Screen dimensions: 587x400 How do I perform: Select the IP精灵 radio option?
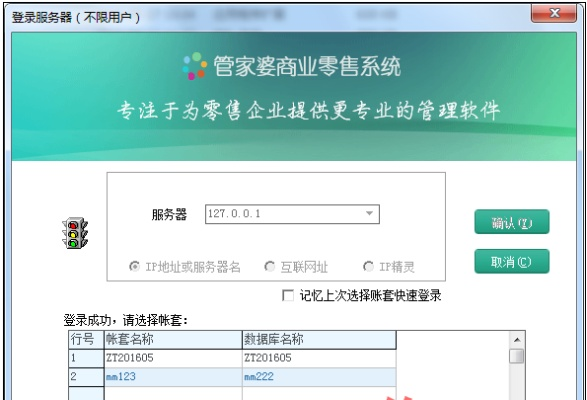click(368, 266)
